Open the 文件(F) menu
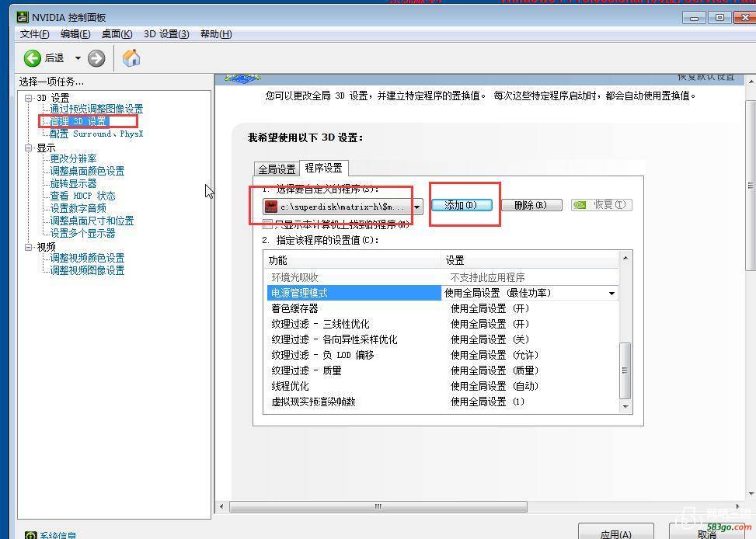This screenshot has width=756, height=539. click(x=35, y=34)
